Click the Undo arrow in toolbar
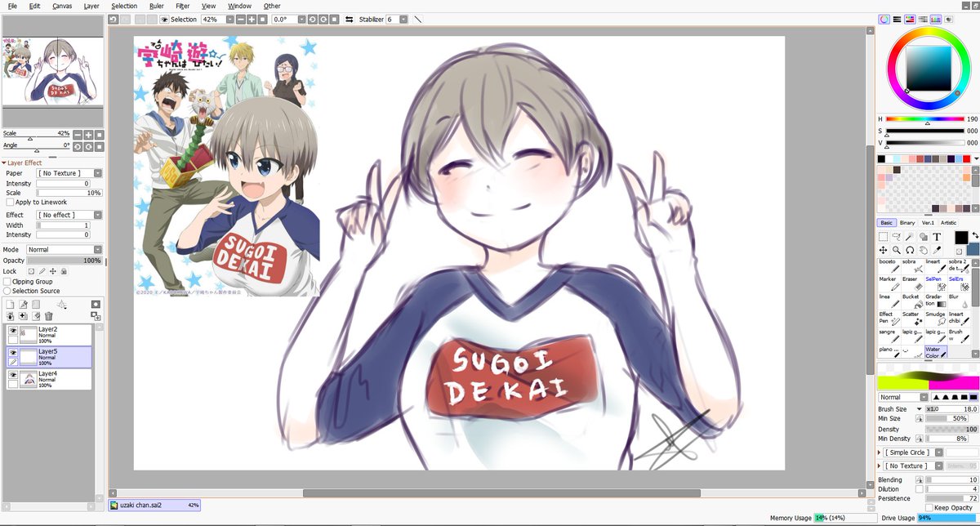This screenshot has width=980, height=526. click(113, 19)
